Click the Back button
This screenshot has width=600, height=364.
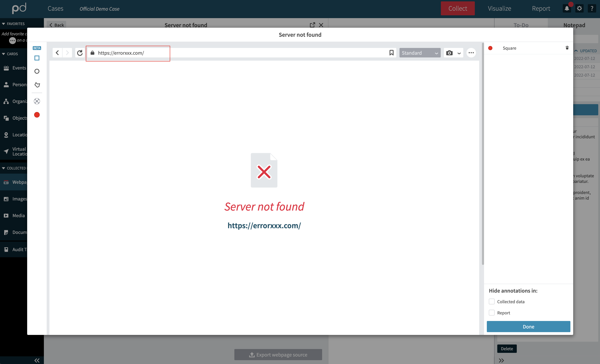(x=56, y=25)
